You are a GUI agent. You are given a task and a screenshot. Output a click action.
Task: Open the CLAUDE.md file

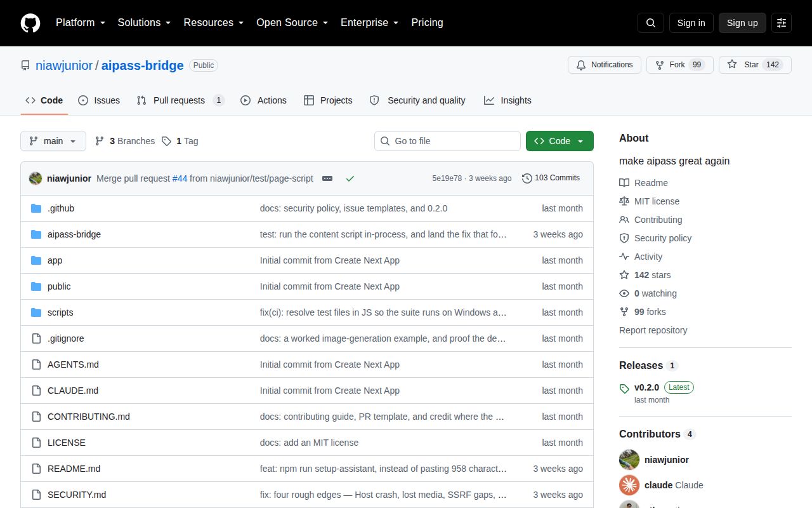73,391
